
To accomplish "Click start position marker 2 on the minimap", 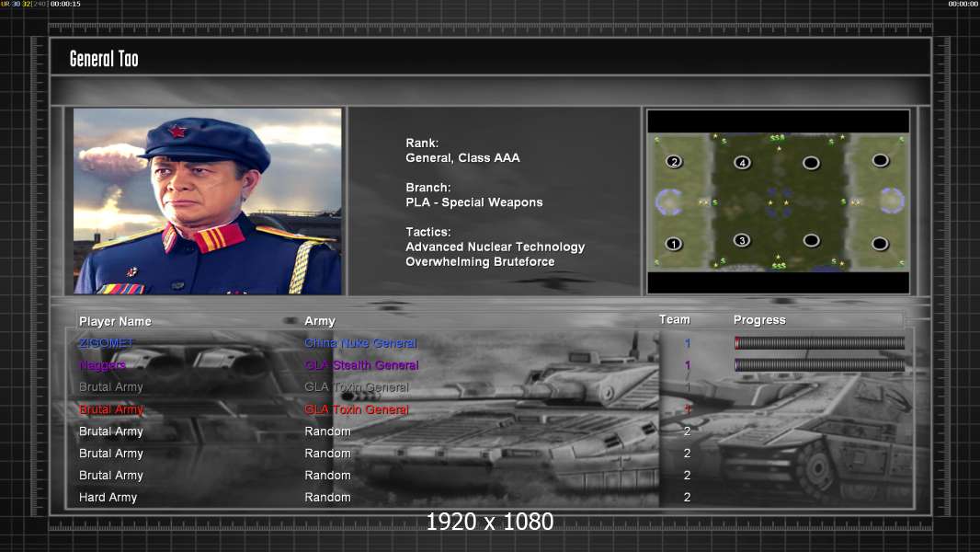I will pyautogui.click(x=674, y=161).
